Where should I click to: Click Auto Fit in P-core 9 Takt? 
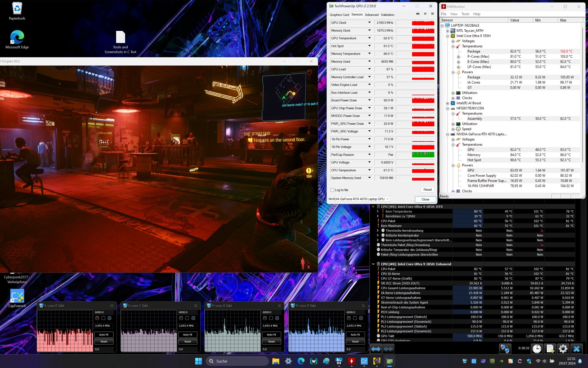click(x=355, y=335)
